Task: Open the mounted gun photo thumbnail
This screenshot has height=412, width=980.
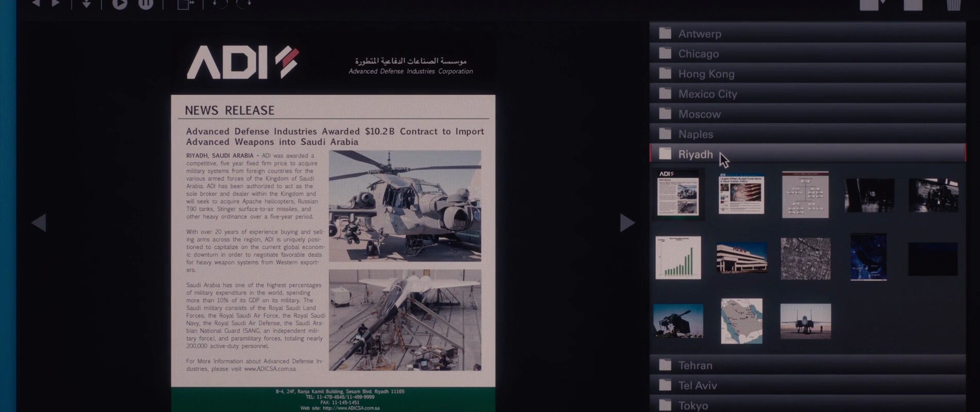Action: point(678,320)
